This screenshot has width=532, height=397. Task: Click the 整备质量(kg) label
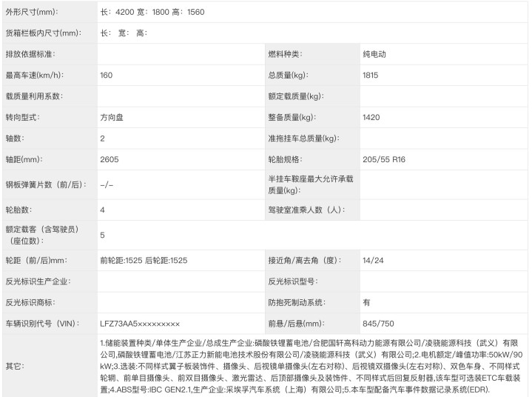point(292,118)
